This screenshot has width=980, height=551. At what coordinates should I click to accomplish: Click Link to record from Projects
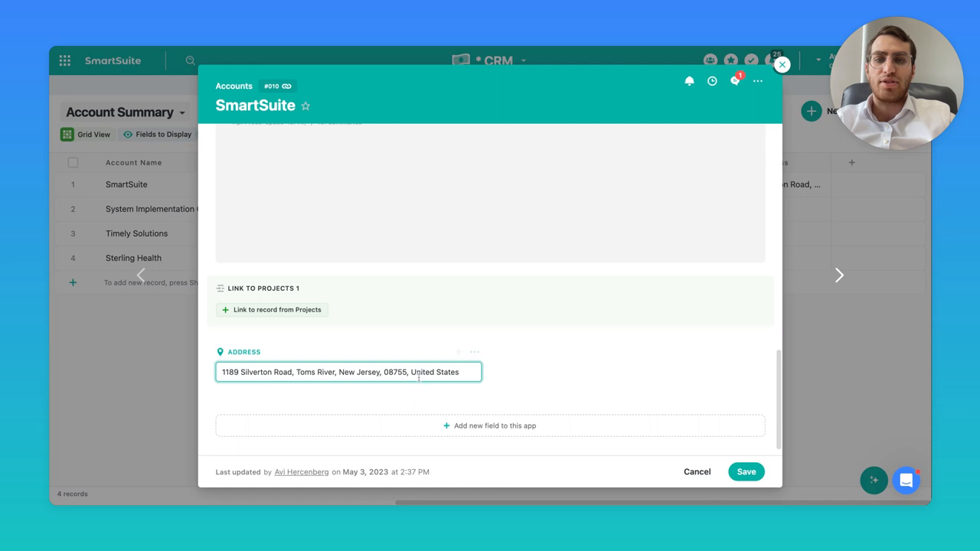point(272,310)
